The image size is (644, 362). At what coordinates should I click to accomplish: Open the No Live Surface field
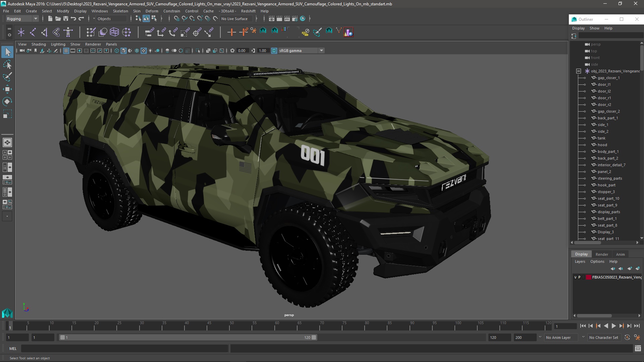[236, 19]
